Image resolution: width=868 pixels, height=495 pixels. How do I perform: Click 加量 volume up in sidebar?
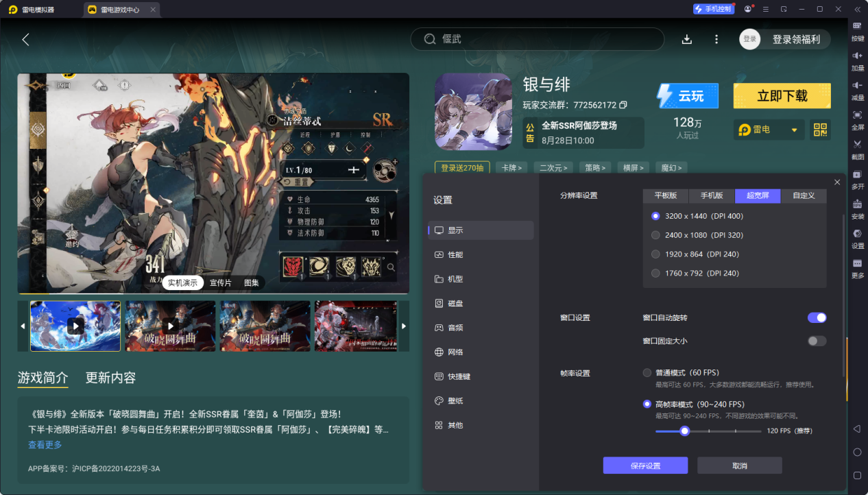[858, 60]
